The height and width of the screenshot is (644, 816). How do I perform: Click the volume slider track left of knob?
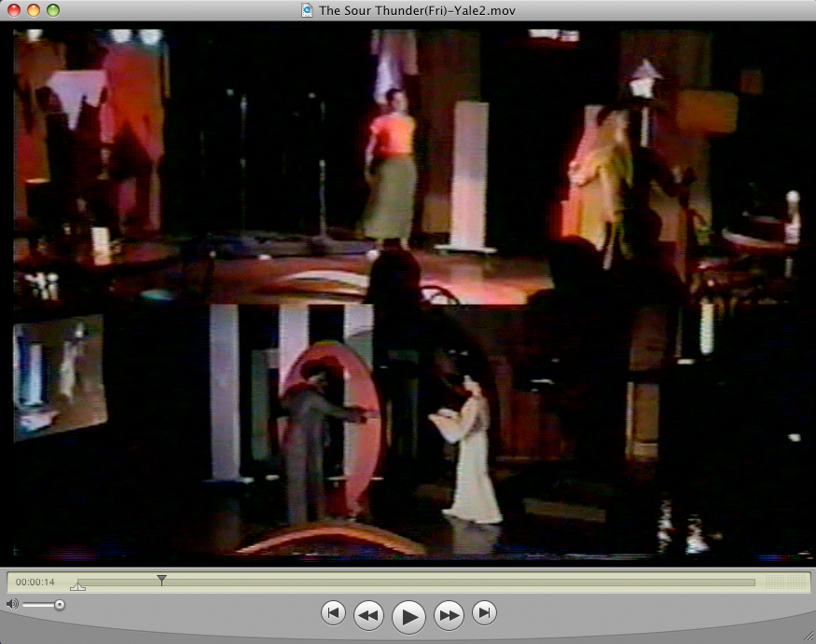(x=37, y=605)
